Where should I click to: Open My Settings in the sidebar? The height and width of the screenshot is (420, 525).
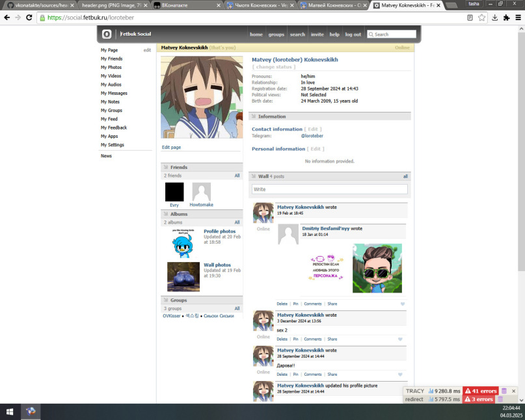point(112,145)
